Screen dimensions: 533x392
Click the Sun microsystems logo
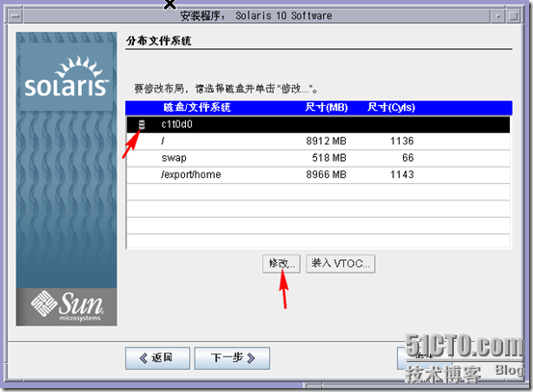(67, 306)
